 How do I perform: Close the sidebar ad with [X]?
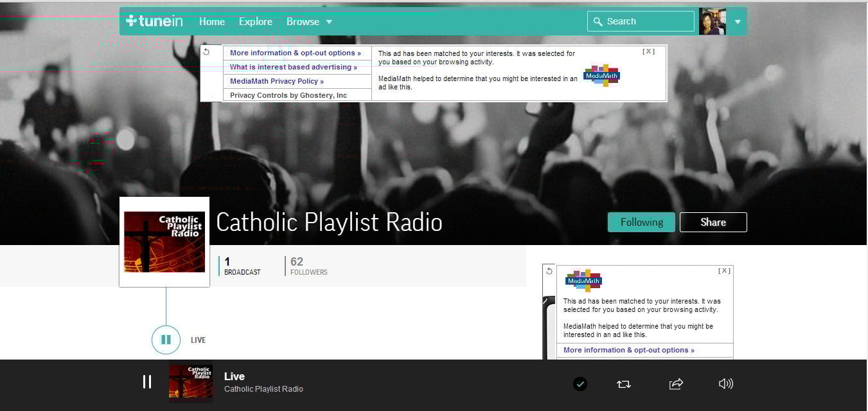[x=725, y=271]
